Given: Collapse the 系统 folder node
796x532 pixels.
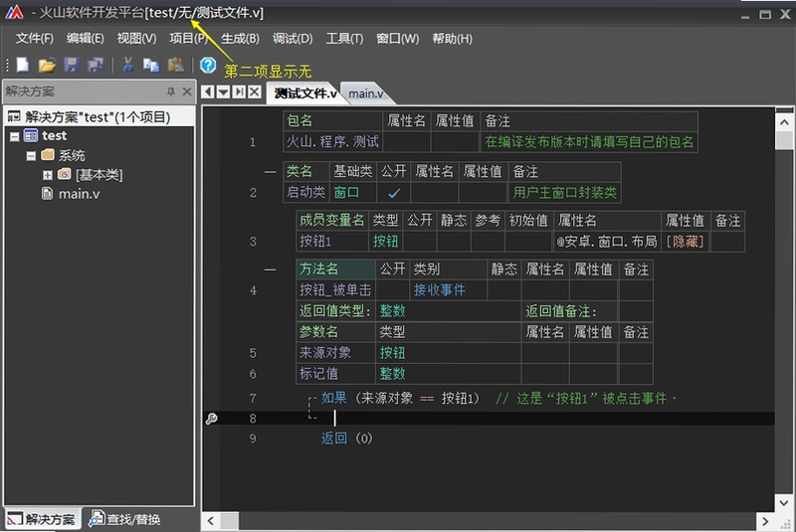Looking at the screenshot, I should tap(31, 156).
